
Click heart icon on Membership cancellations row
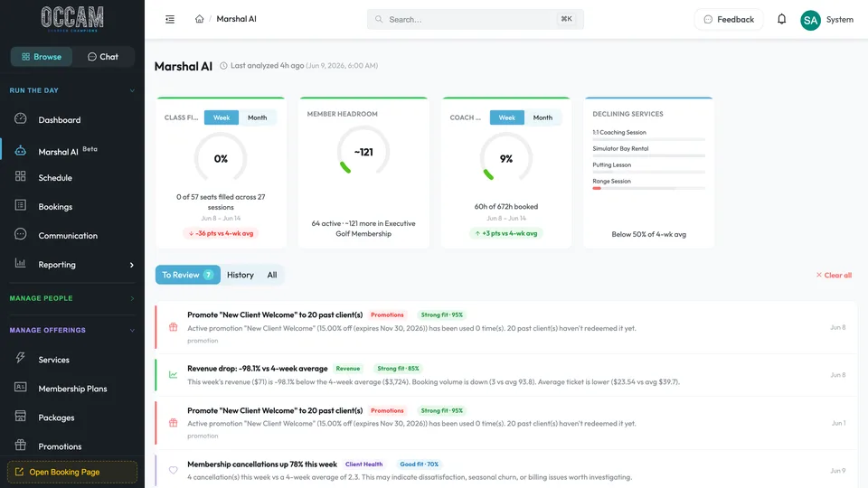[x=174, y=470]
